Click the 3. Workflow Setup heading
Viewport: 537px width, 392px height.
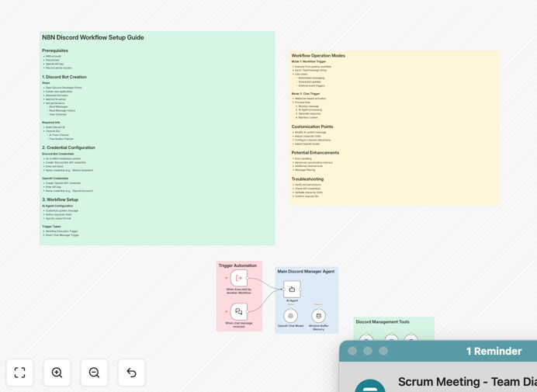(60, 199)
